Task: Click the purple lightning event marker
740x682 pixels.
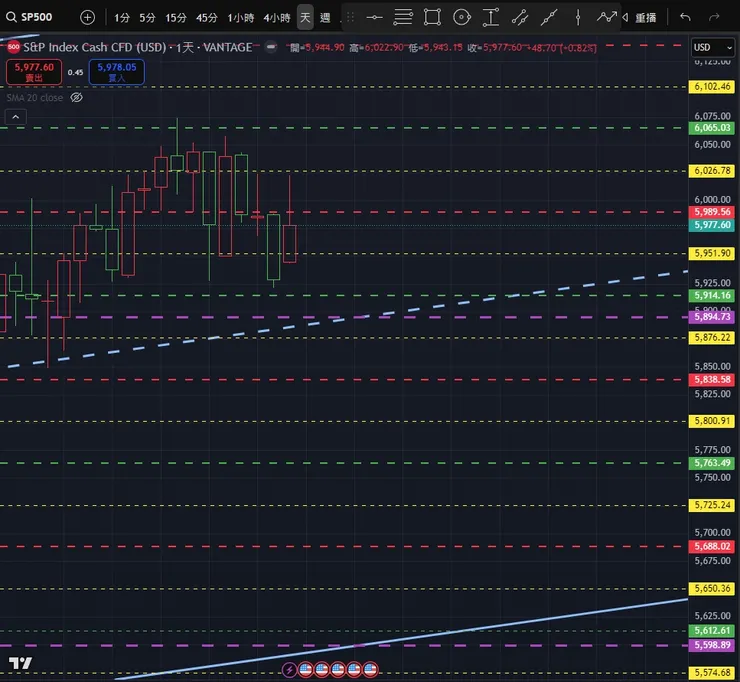Action: 289,669
